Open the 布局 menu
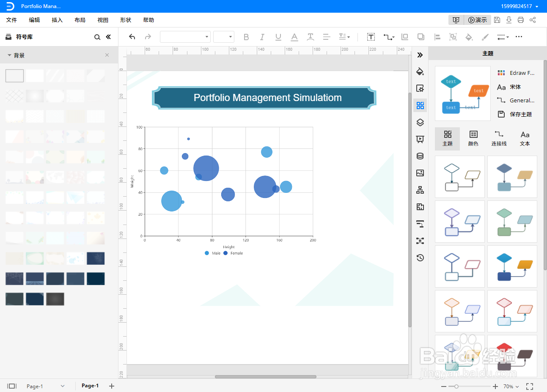This screenshot has width=547, height=392. pyautogui.click(x=80, y=20)
